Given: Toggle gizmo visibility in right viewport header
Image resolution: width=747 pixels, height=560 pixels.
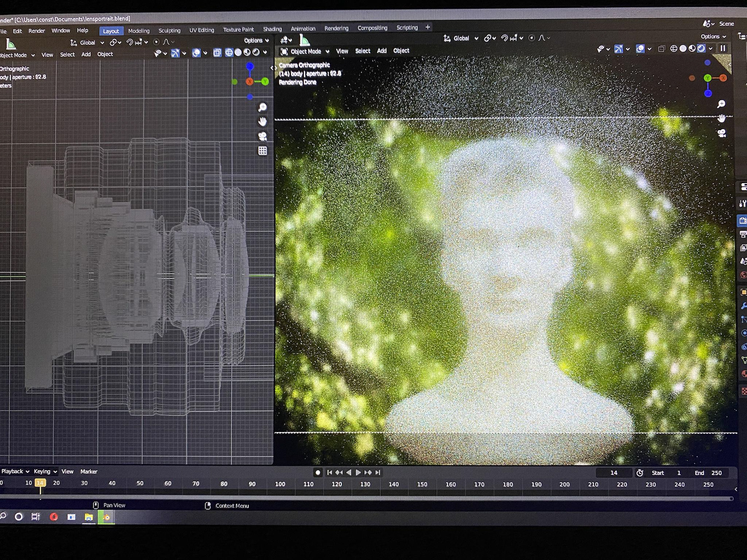Looking at the screenshot, I should tap(618, 49).
